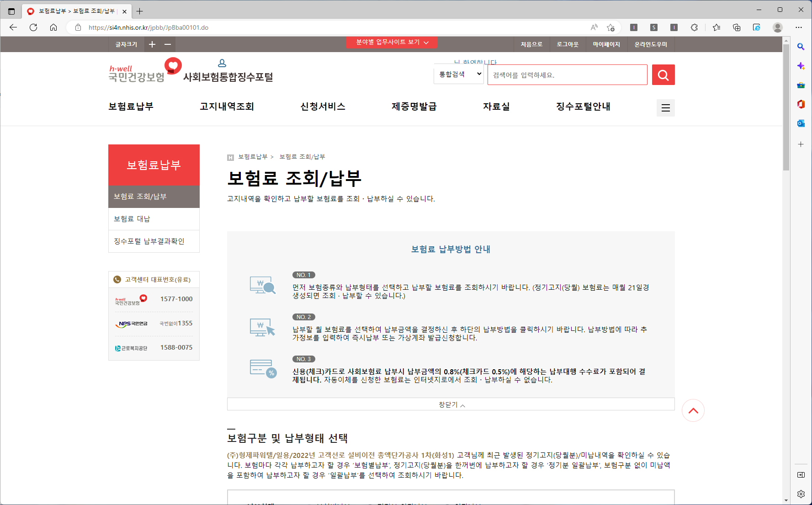The width and height of the screenshot is (812, 505).
Task: Open Microsoft 365 icon in sidebar
Action: (801, 104)
